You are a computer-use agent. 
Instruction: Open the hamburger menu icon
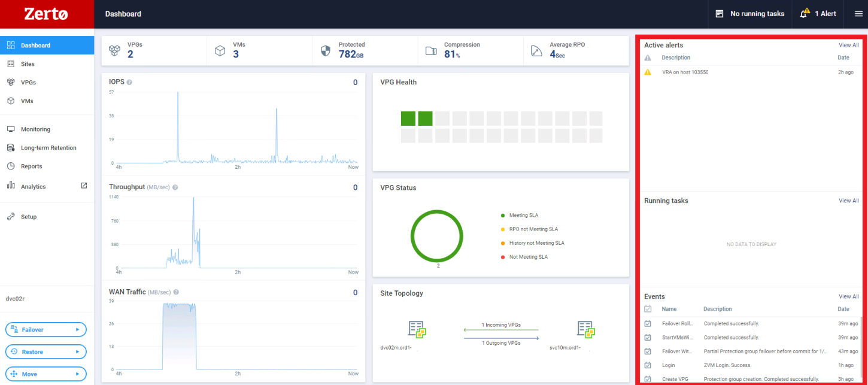pos(858,14)
